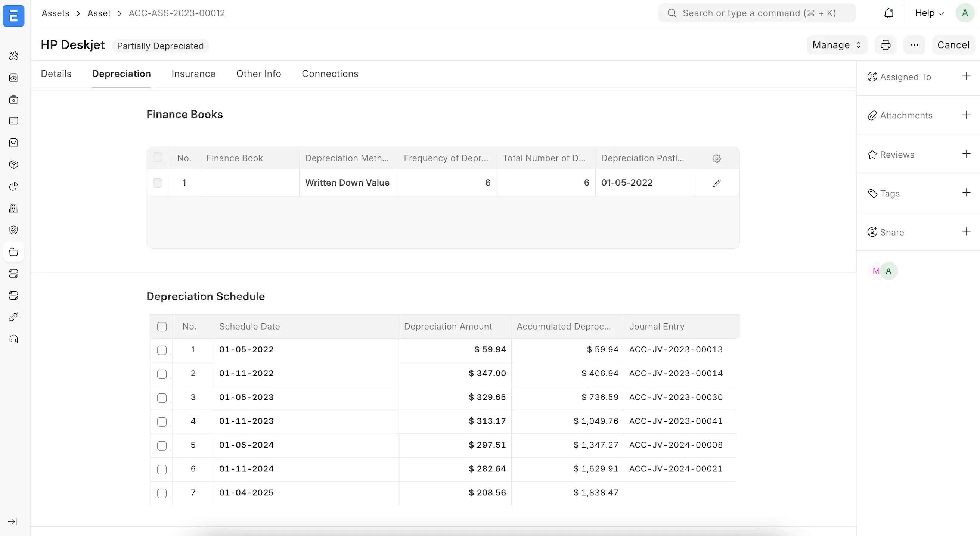Viewport: 980px width, 536px height.
Task: Check the Written Down Value row checkbox
Action: pos(157,183)
